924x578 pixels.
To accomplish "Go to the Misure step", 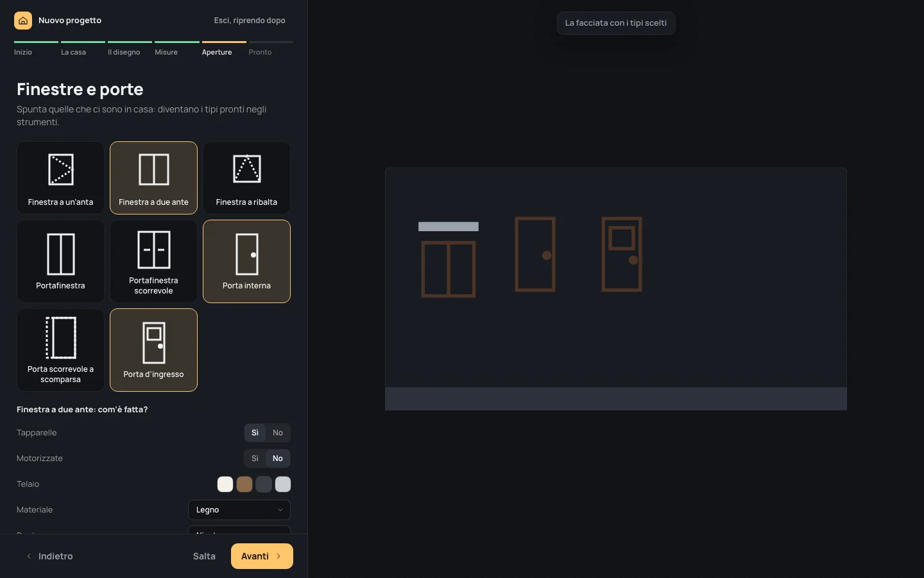I will click(177, 49).
